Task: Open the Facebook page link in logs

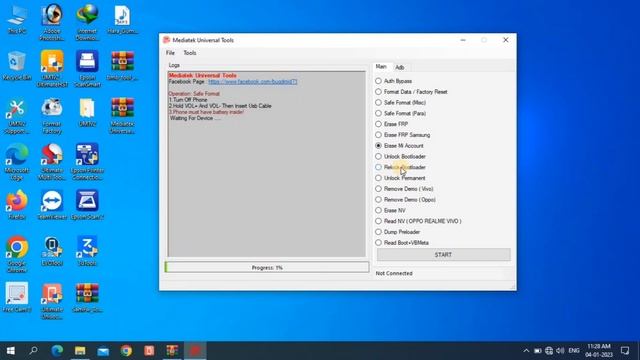Action: click(x=253, y=82)
